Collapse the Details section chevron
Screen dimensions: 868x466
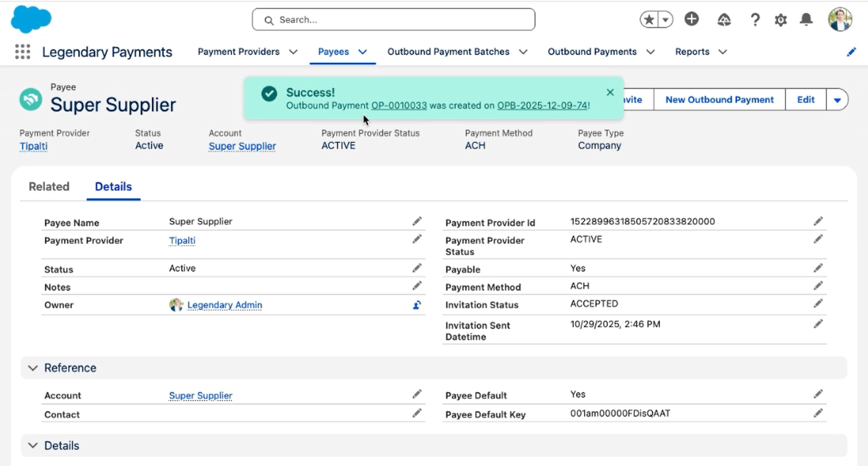point(32,446)
